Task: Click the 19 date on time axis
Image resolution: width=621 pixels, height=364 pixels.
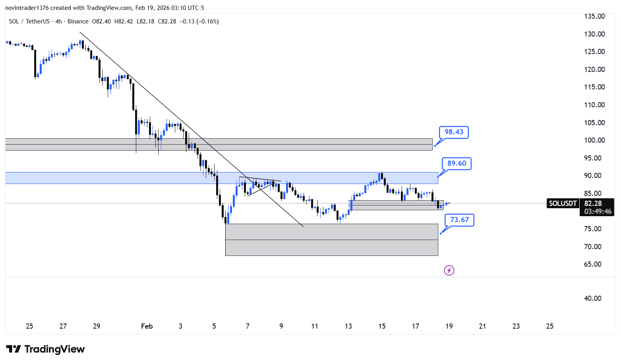Action: coord(449,326)
